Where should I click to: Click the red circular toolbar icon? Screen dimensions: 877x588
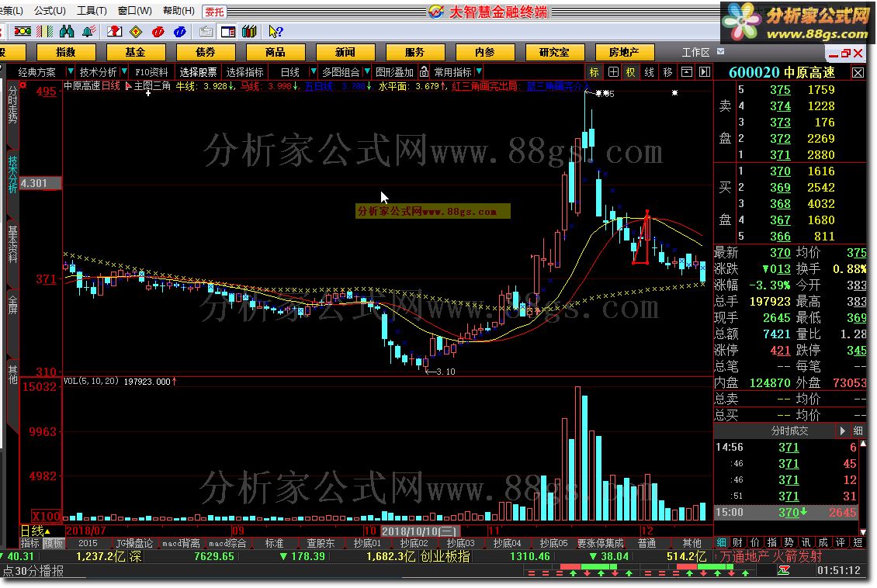[x=158, y=32]
